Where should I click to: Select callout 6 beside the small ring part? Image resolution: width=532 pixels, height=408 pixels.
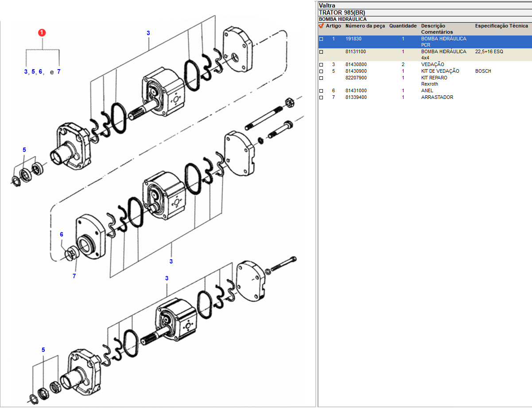62,235
